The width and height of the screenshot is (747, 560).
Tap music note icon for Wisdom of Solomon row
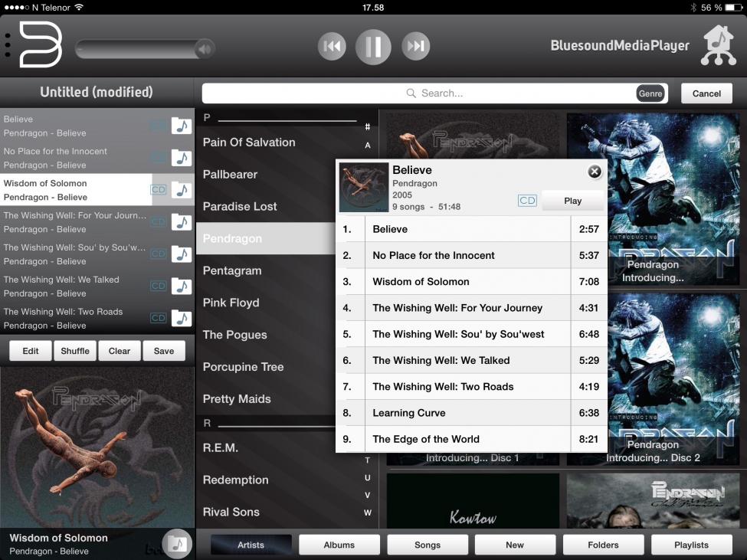click(182, 189)
